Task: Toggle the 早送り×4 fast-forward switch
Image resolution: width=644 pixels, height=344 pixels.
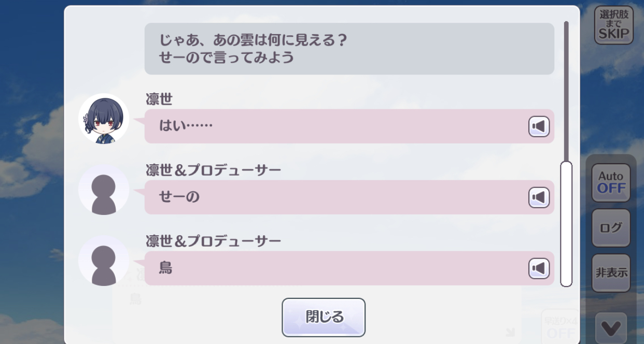Action: [559, 326]
